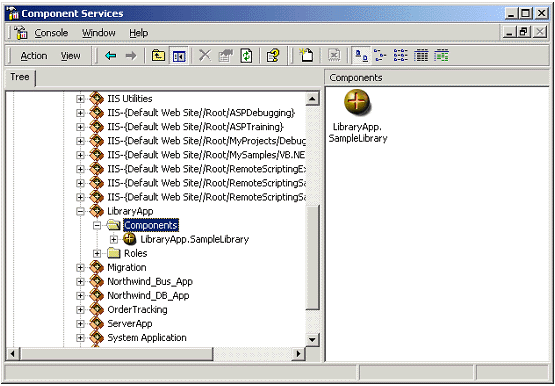Open the Help toolbar icon
This screenshot has width=555, height=386.
pyautogui.click(x=273, y=56)
